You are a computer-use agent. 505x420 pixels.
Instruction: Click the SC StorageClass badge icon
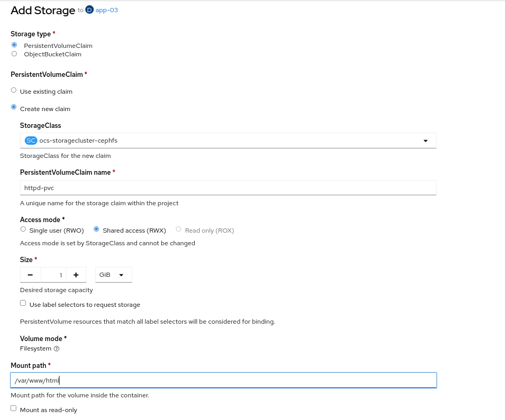click(x=31, y=141)
